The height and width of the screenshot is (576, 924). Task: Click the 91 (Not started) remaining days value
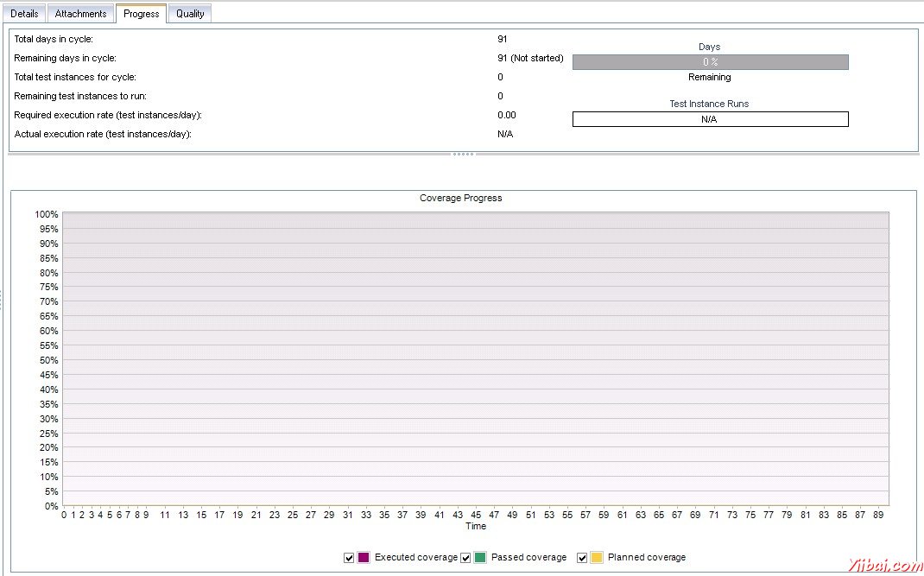[x=530, y=59]
